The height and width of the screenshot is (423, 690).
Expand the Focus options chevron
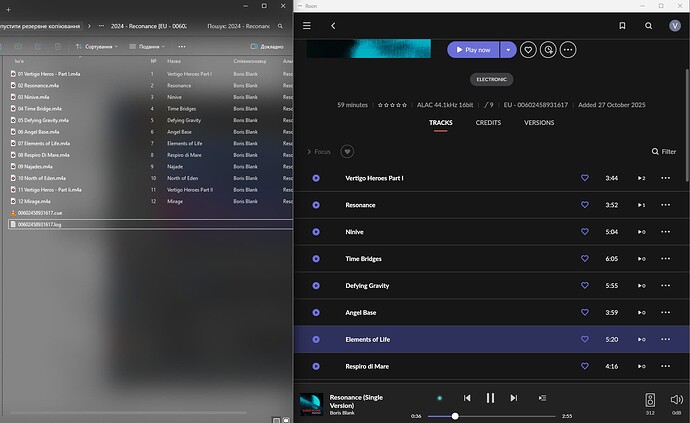coord(309,152)
